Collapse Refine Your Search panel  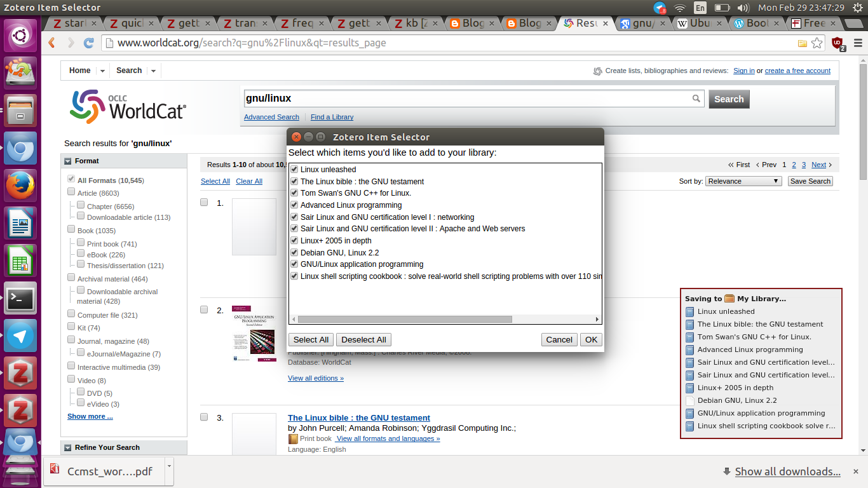[68, 448]
